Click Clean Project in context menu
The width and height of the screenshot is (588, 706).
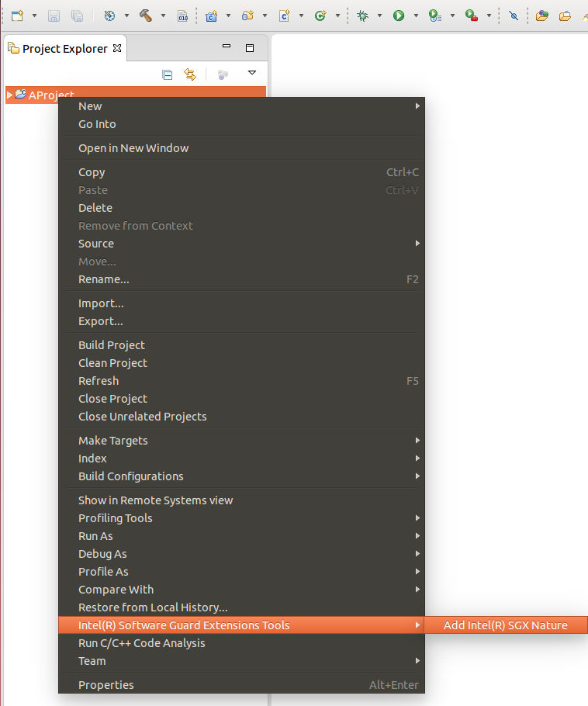[x=112, y=363]
